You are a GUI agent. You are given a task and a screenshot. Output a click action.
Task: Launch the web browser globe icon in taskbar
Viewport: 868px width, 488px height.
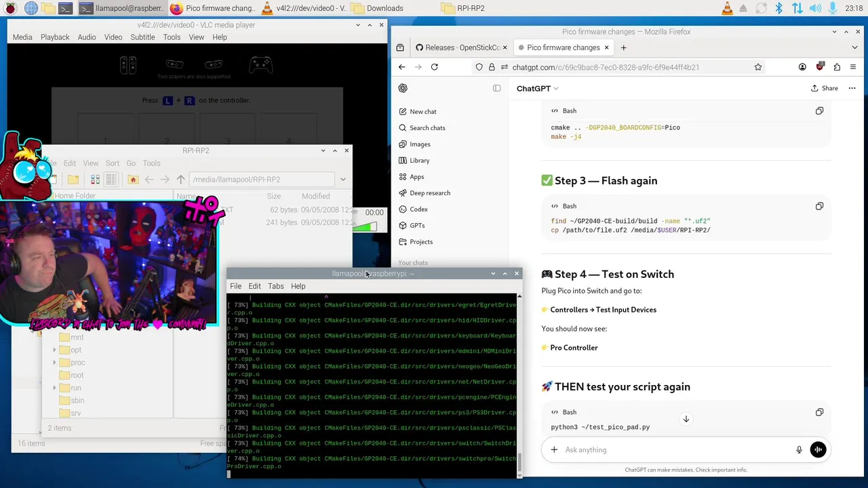[31, 8]
